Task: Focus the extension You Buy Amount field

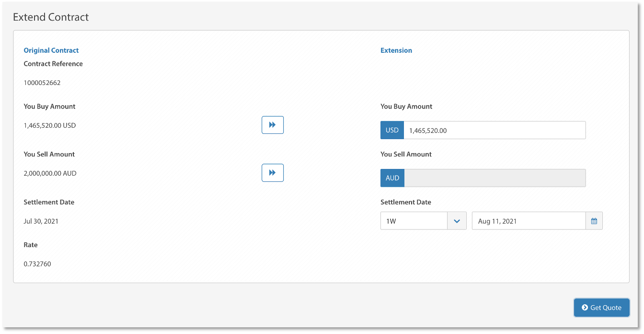Action: point(494,130)
